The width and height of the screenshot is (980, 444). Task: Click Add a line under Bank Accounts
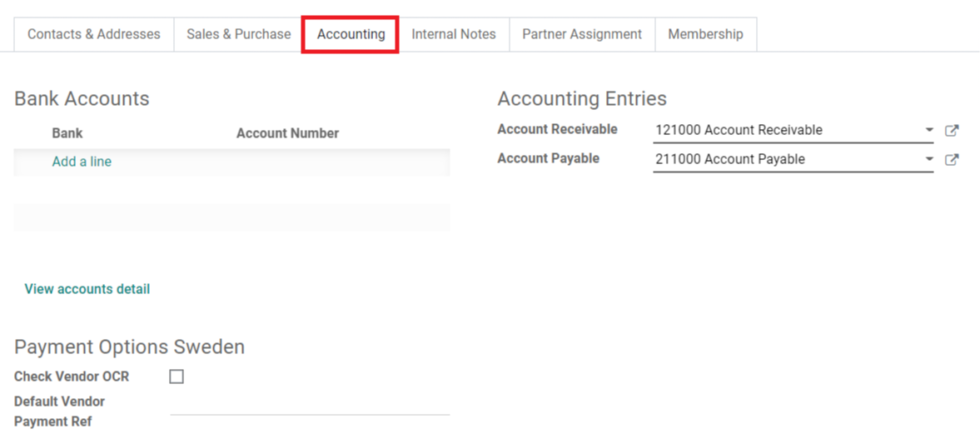point(82,162)
